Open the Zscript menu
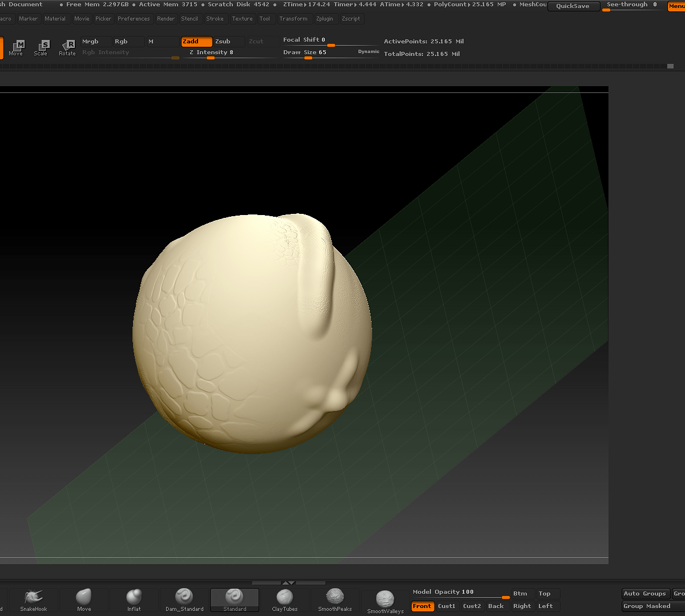 point(351,19)
